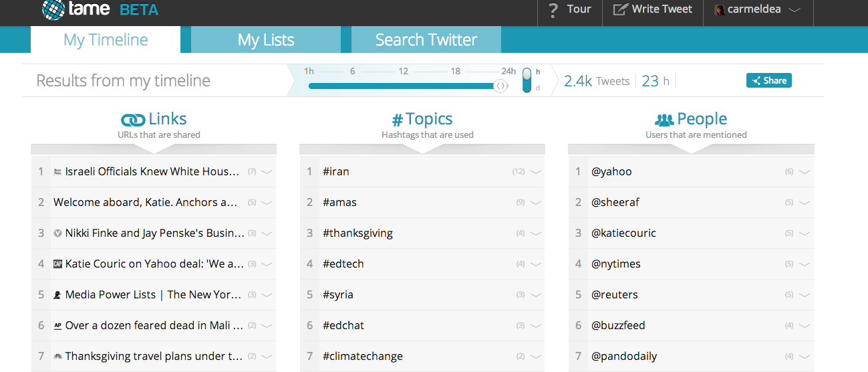This screenshot has width=868, height=372.
Task: Open the Tour menu item
Action: (570, 10)
